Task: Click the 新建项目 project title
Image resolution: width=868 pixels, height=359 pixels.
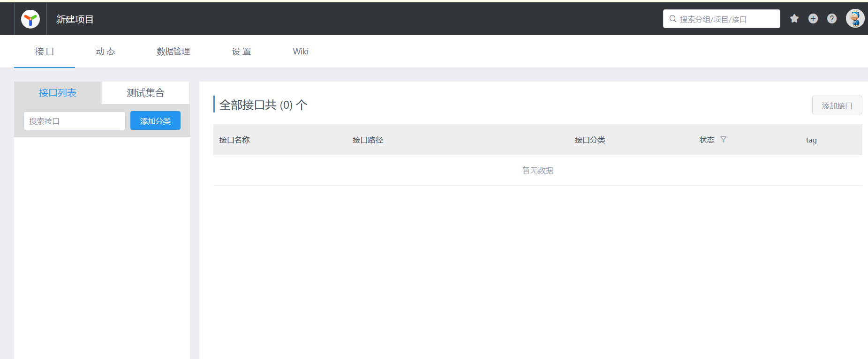Action: click(x=75, y=19)
